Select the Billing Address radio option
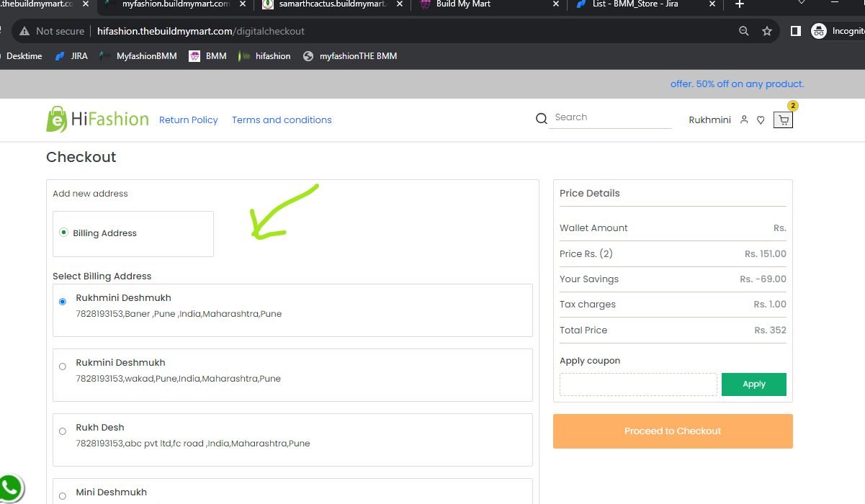This screenshot has height=504, width=865. [64, 233]
